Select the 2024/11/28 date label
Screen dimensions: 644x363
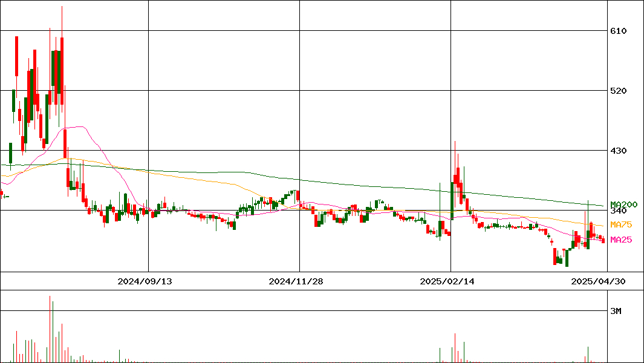point(296,281)
